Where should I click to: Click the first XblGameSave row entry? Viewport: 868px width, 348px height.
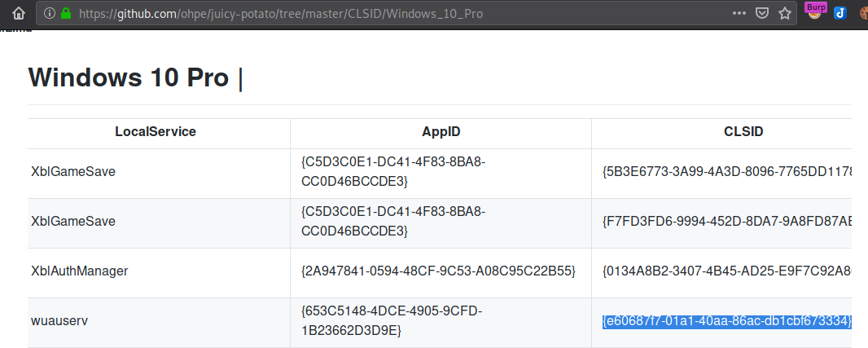click(x=68, y=172)
